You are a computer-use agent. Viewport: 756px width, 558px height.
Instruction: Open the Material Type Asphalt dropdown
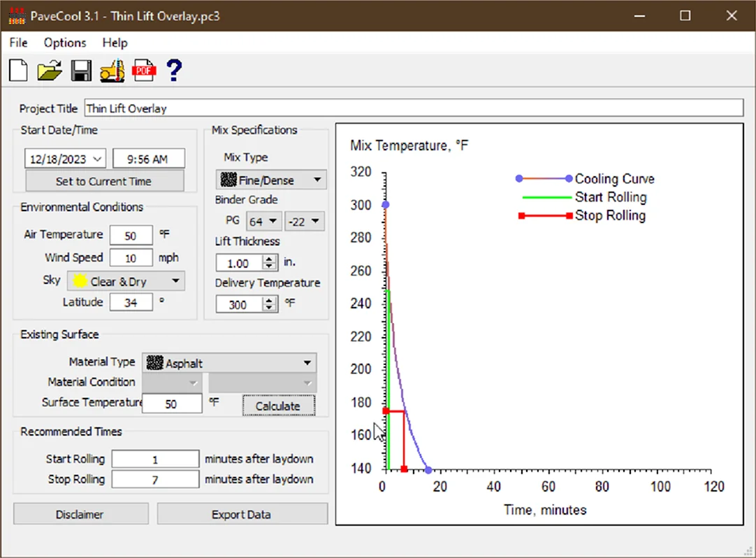(307, 363)
